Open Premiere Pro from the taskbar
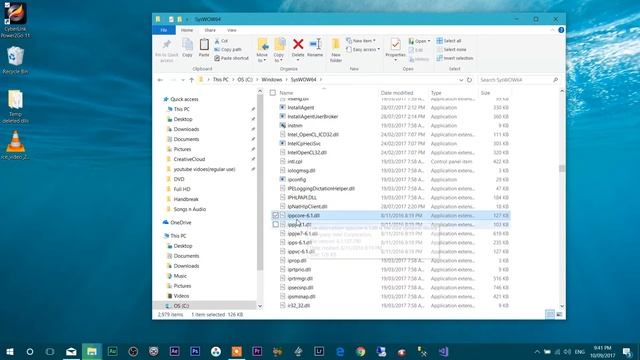 coord(257,351)
